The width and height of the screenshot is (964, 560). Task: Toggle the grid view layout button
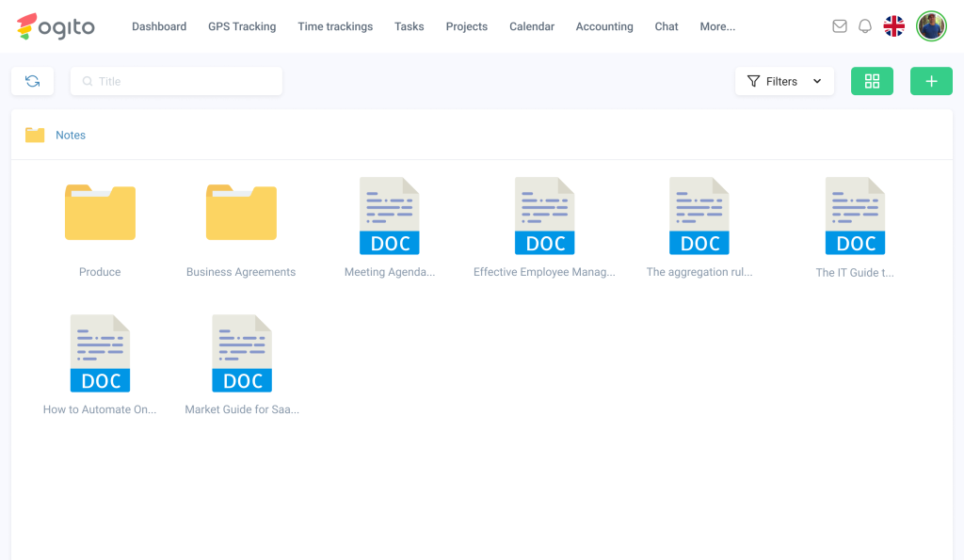872,81
